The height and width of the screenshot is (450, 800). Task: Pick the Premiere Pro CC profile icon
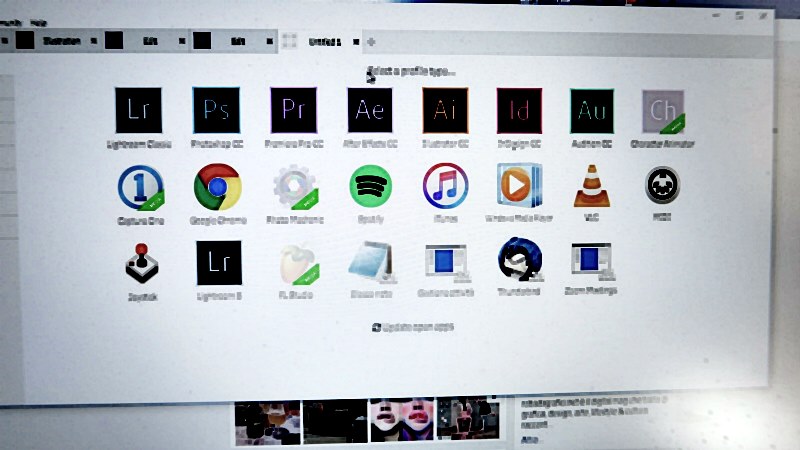click(294, 110)
